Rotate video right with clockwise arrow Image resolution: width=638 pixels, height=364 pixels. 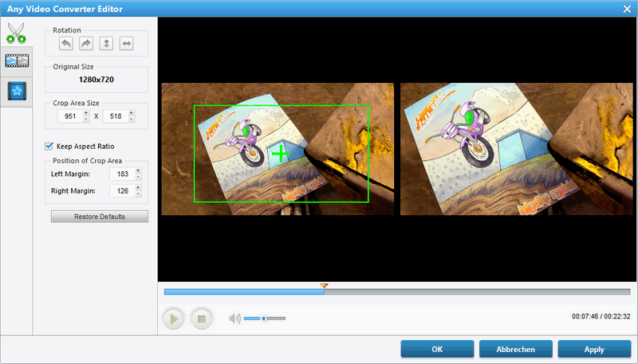(x=86, y=44)
